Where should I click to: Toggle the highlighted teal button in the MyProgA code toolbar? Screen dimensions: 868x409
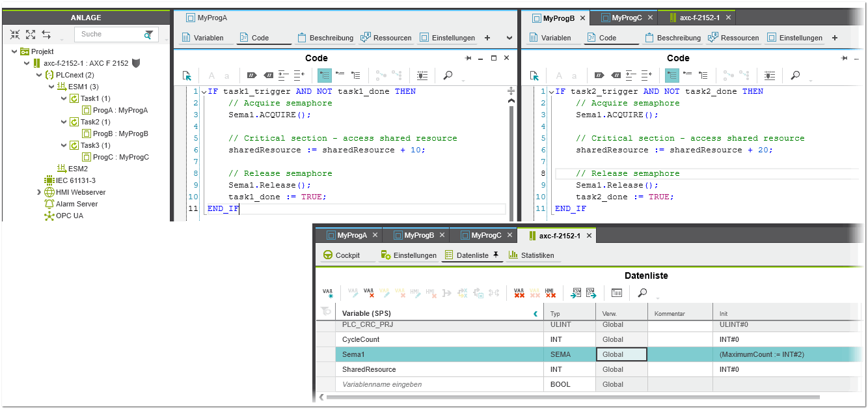click(324, 76)
